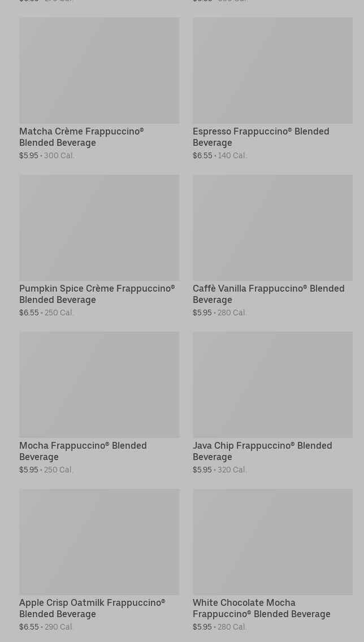Select the Java Chip Frappuccino Blended Beverage name

click(x=262, y=451)
